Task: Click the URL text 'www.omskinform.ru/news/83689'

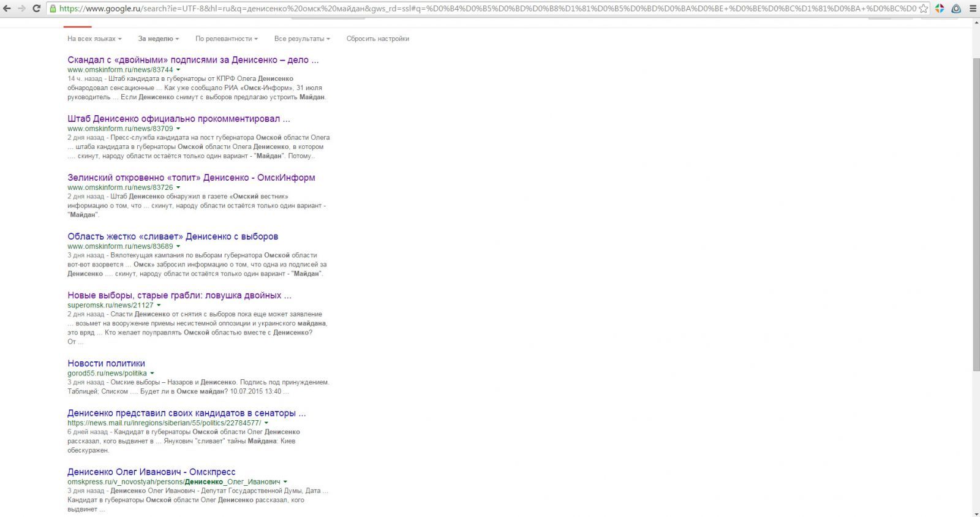Action: click(x=120, y=246)
